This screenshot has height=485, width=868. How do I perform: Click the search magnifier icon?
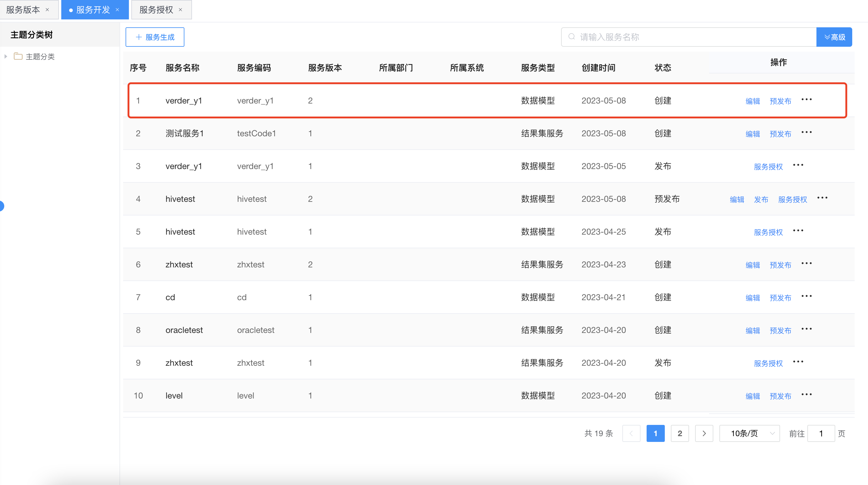coord(571,37)
